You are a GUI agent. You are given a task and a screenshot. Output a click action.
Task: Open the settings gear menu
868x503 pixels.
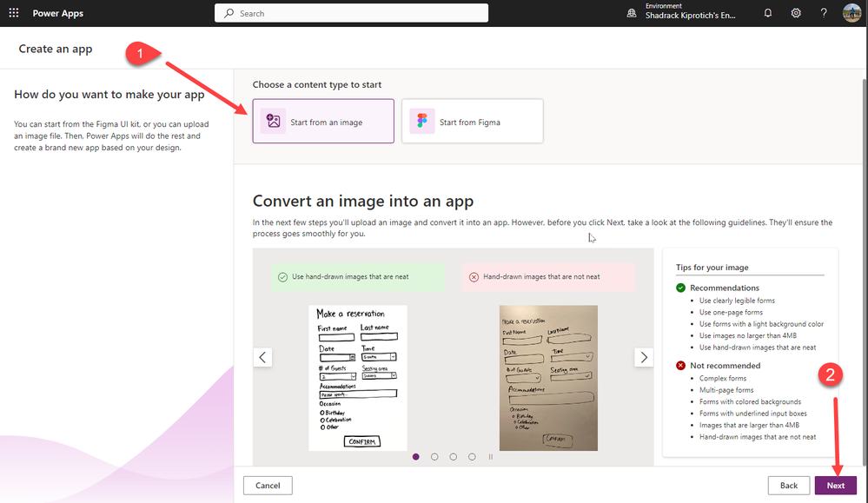(x=796, y=13)
